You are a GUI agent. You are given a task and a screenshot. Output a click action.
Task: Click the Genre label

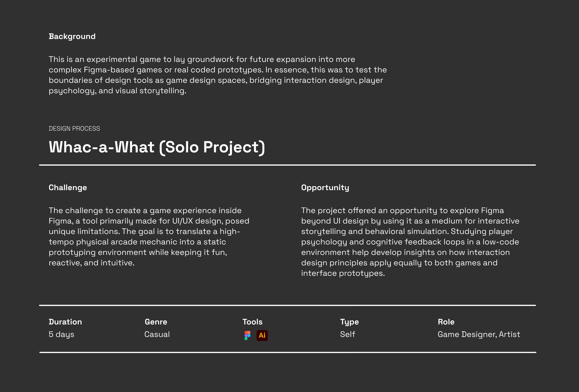[x=156, y=322]
